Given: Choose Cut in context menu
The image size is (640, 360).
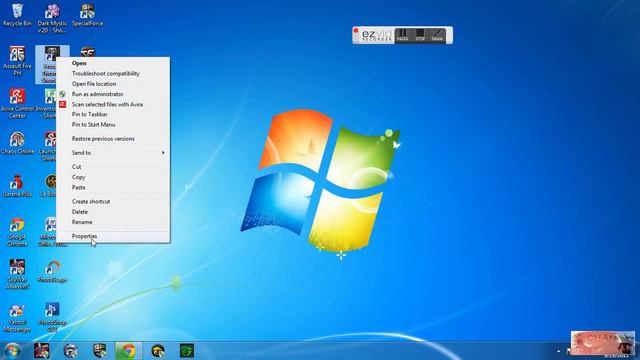Looking at the screenshot, I should pos(113,167).
